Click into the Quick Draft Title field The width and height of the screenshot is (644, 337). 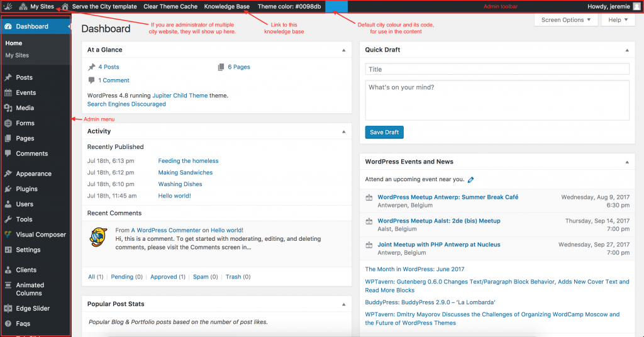497,69
